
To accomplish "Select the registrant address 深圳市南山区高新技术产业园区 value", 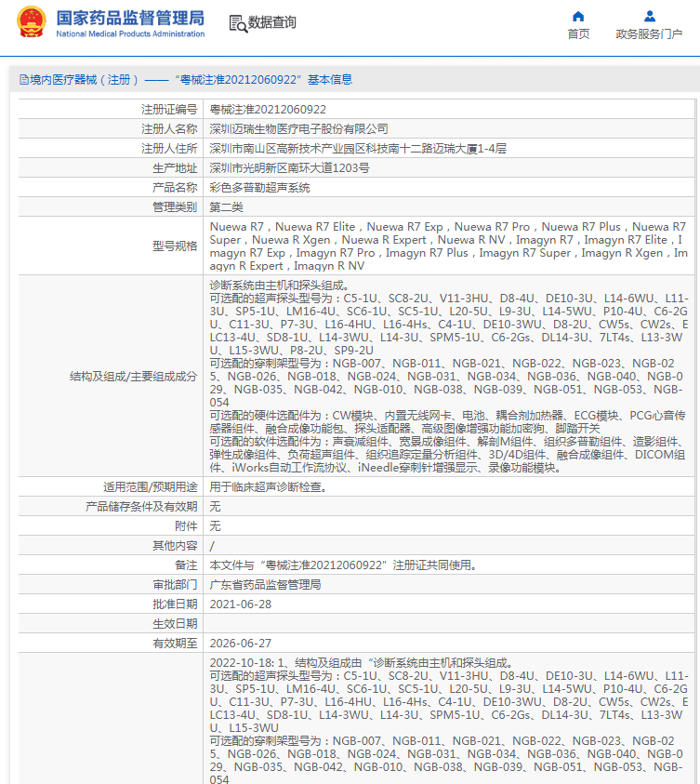I will pyautogui.click(x=358, y=149).
